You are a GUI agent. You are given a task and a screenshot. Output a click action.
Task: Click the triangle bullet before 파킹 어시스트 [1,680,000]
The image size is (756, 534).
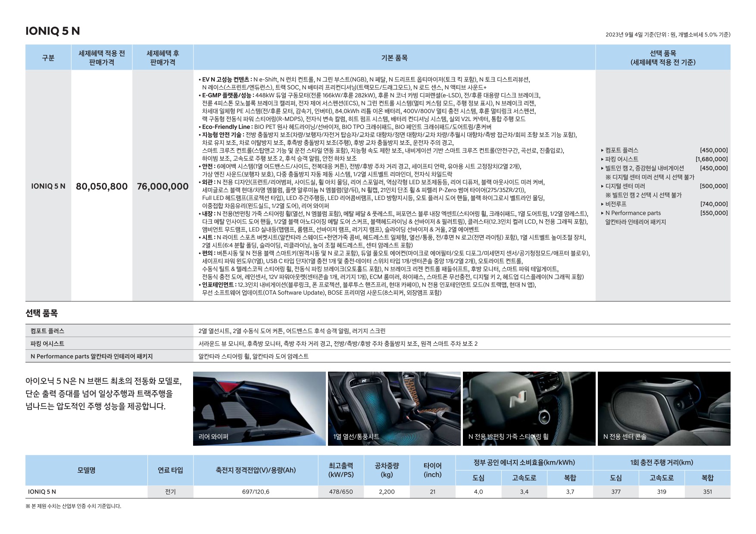(602, 159)
